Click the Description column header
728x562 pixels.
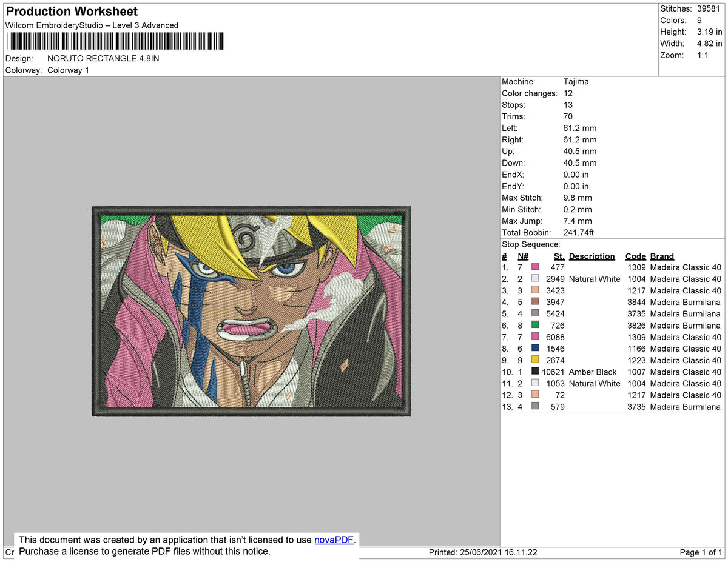click(591, 256)
